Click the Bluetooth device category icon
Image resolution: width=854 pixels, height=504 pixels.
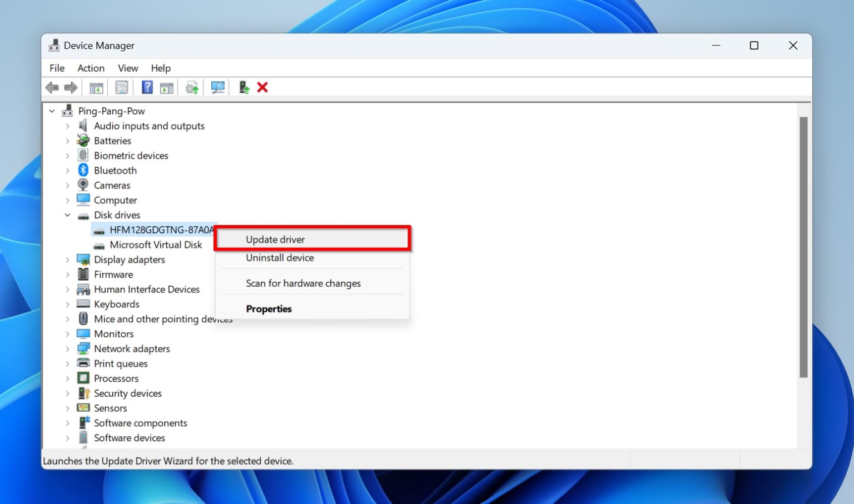click(83, 170)
